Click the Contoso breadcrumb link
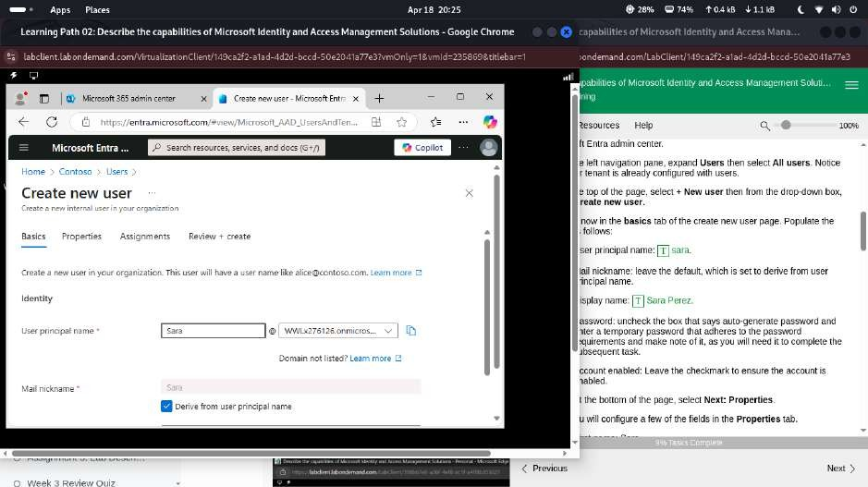The height and width of the screenshot is (487, 868). 75,171
